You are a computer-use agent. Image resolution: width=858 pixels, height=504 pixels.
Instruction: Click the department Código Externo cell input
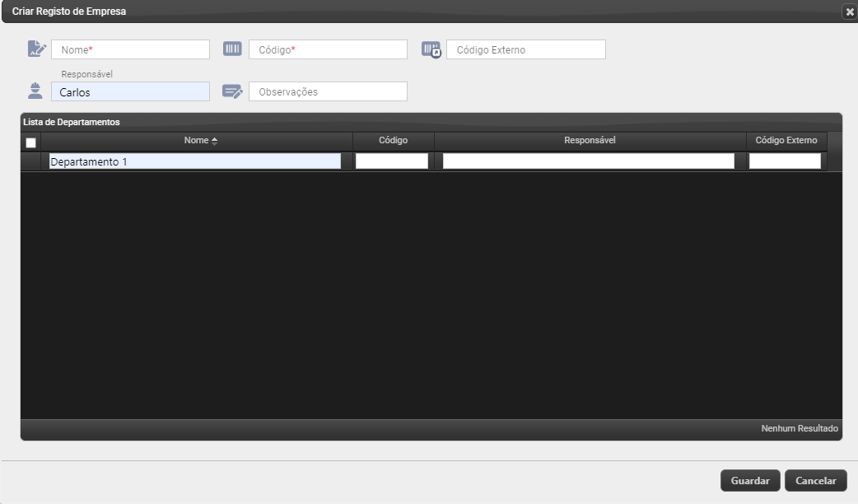[x=785, y=161]
